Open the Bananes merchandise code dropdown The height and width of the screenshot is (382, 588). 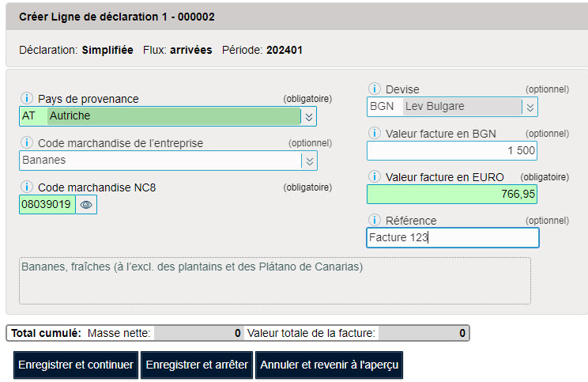309,161
